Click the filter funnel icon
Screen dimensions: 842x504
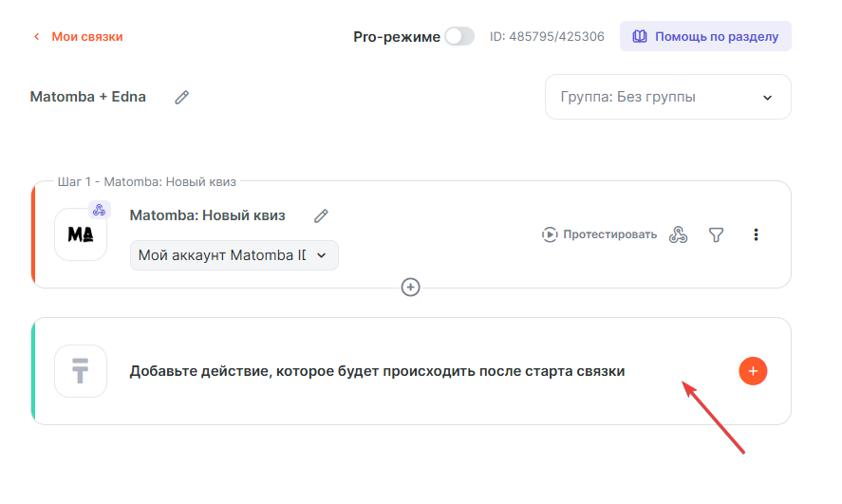717,234
